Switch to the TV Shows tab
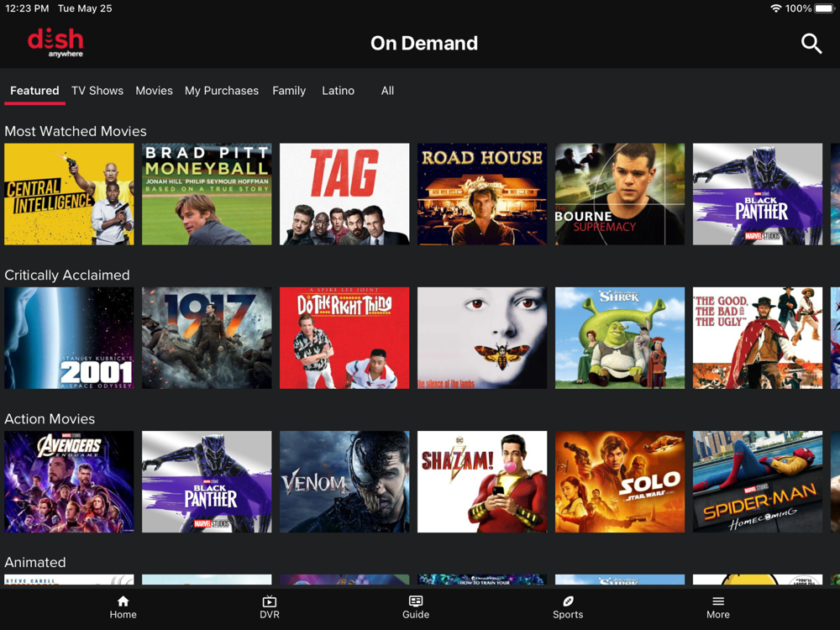This screenshot has height=630, width=840. pos(97,91)
